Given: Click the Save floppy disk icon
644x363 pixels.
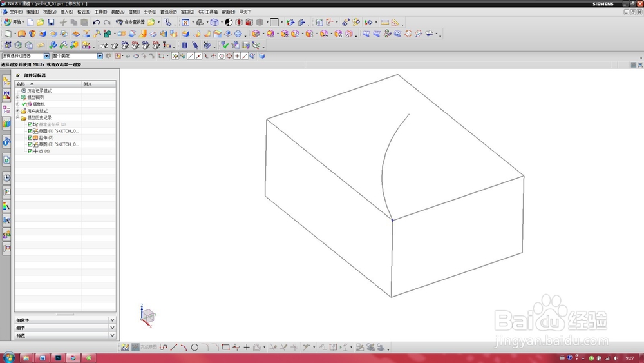Looking at the screenshot, I should (x=51, y=22).
